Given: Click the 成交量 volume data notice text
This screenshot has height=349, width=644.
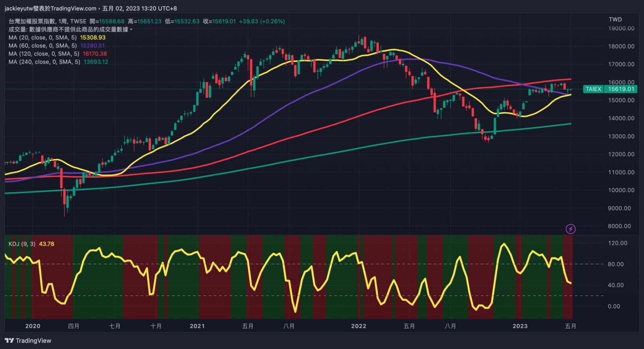Looking at the screenshot, I should [70, 29].
